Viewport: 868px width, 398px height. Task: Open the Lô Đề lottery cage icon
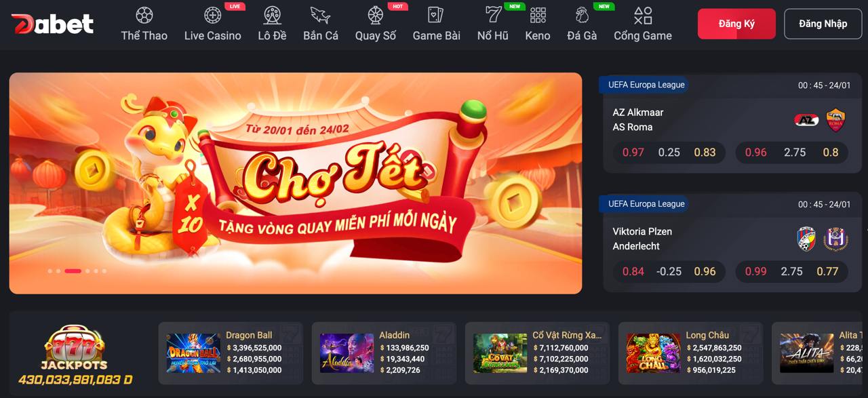pos(272,15)
